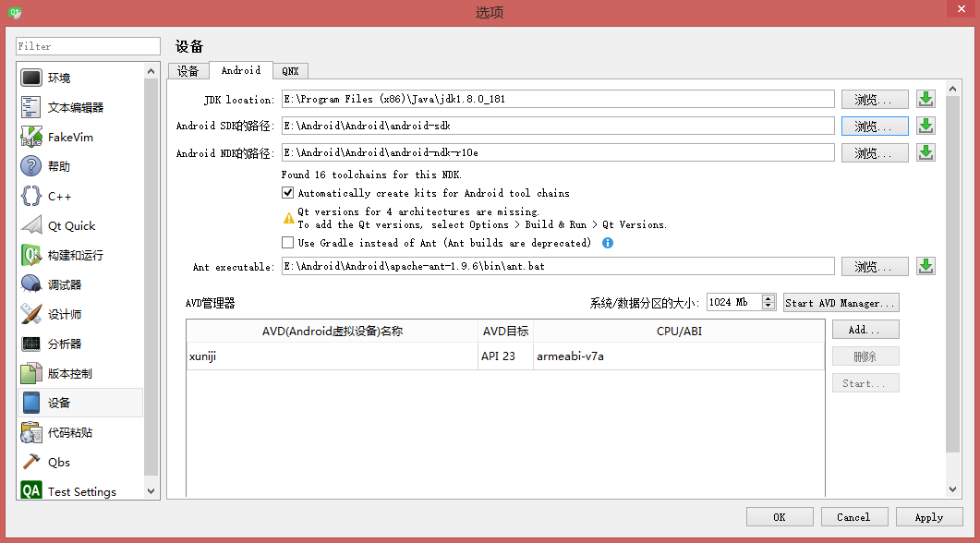This screenshot has height=543, width=980.
Task: Click the Add... AVD button
Action: [865, 330]
